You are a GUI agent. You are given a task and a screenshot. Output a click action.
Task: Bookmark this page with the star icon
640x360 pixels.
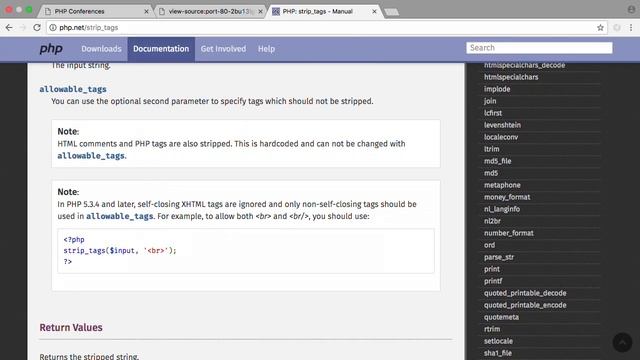point(600,27)
